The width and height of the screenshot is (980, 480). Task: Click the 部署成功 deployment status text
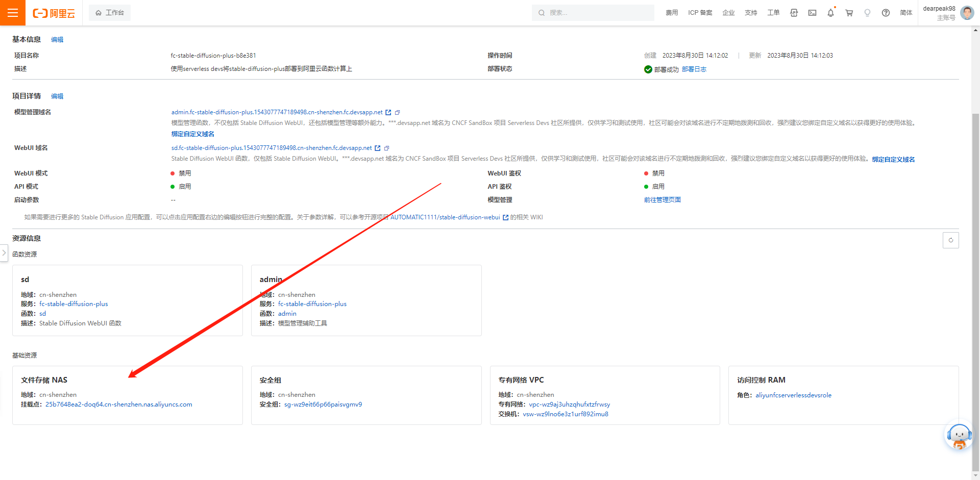[x=667, y=69]
